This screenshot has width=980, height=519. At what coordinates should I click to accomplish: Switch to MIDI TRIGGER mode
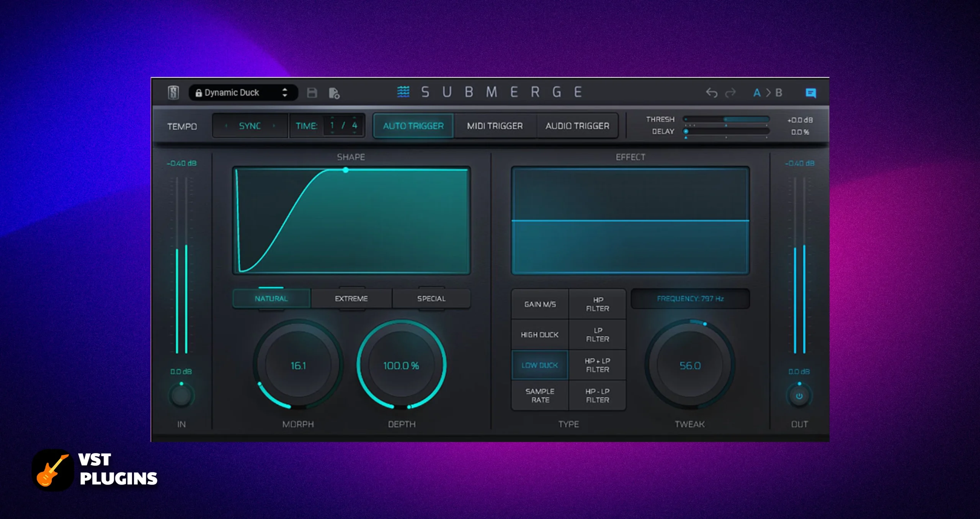pos(495,126)
